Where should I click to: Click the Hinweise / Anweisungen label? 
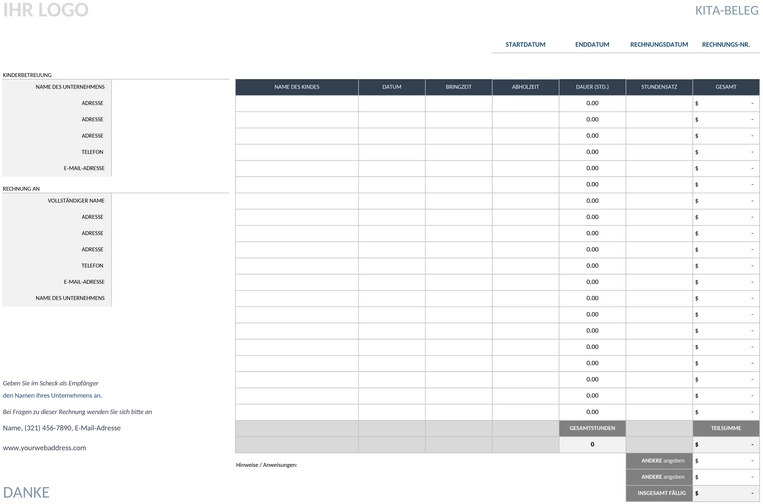(x=266, y=465)
